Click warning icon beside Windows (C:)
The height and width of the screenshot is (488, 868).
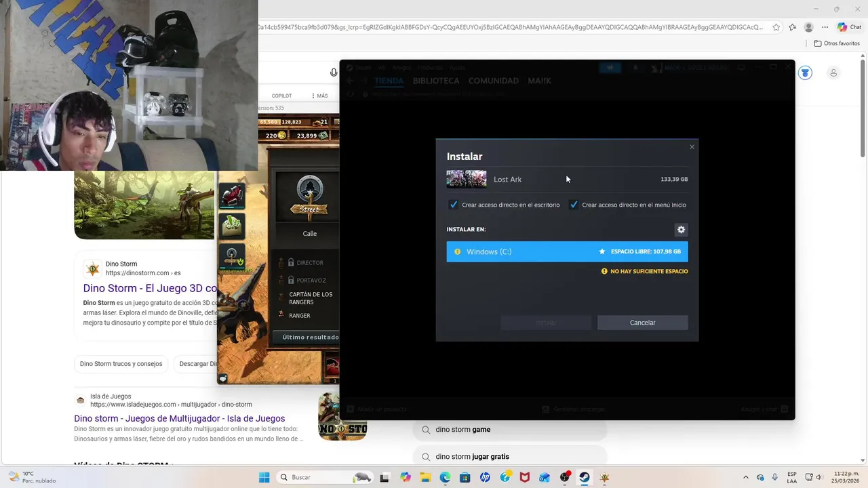457,251
